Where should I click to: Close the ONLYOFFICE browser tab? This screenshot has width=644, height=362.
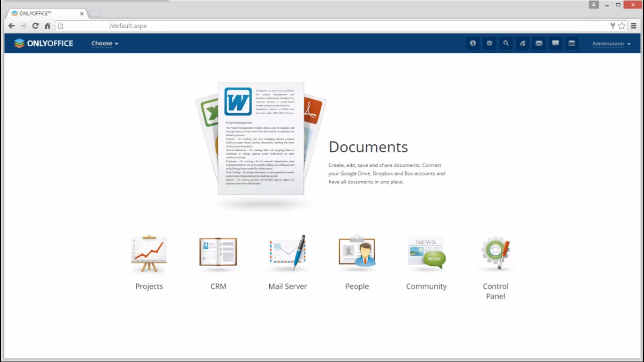tap(82, 14)
